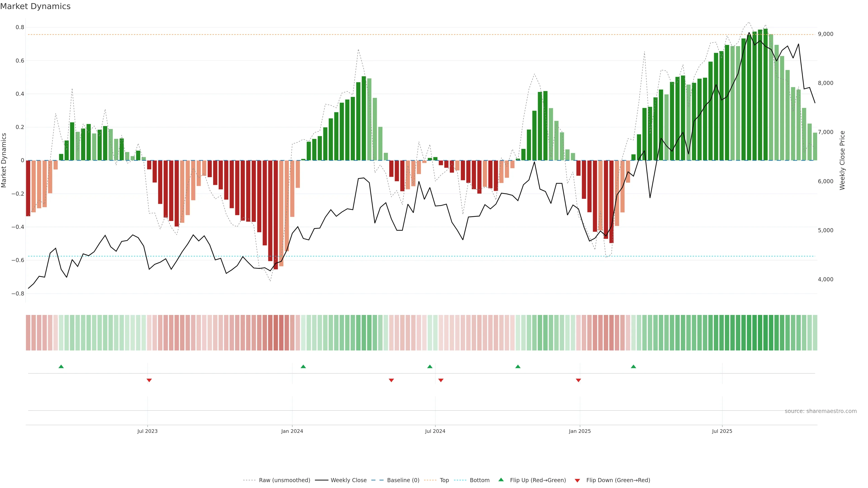Click the earliest green flip-up triangle marker
The height and width of the screenshot is (488, 868).
61,366
